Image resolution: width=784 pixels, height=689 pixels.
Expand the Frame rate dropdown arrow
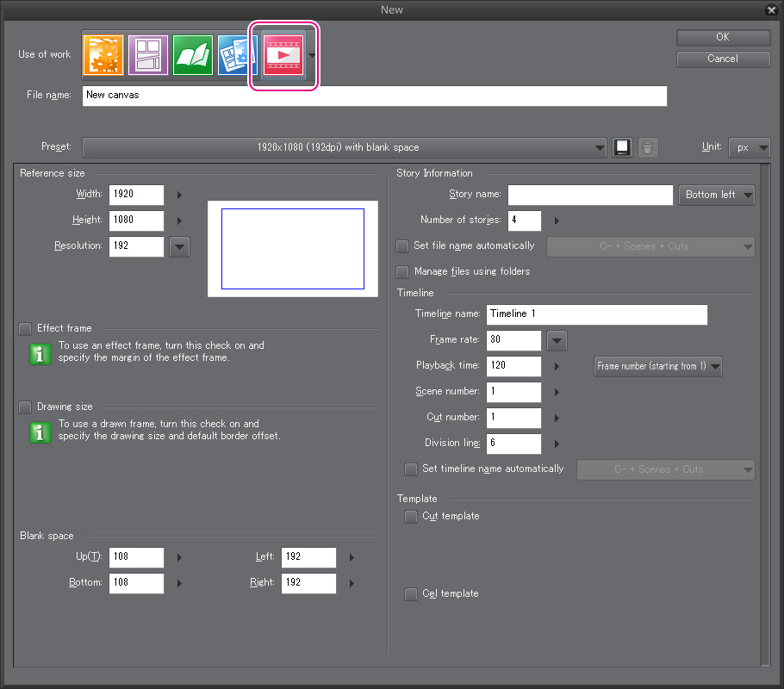point(557,340)
